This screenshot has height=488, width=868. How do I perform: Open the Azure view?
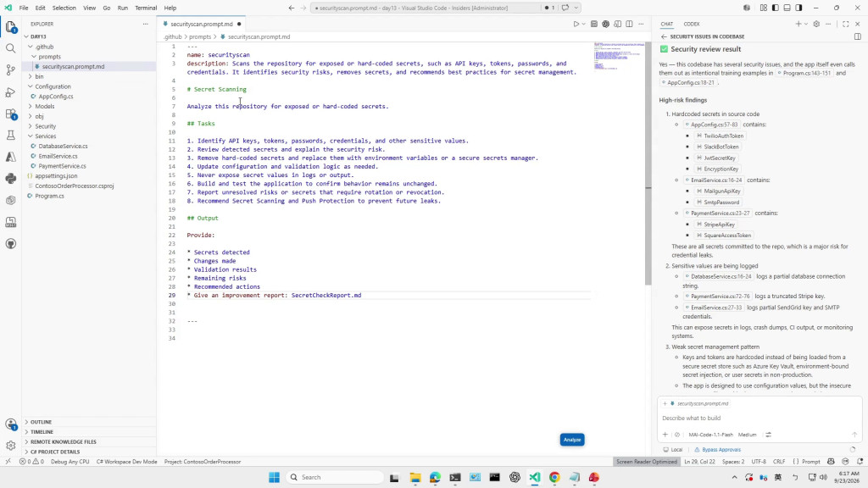[10, 157]
